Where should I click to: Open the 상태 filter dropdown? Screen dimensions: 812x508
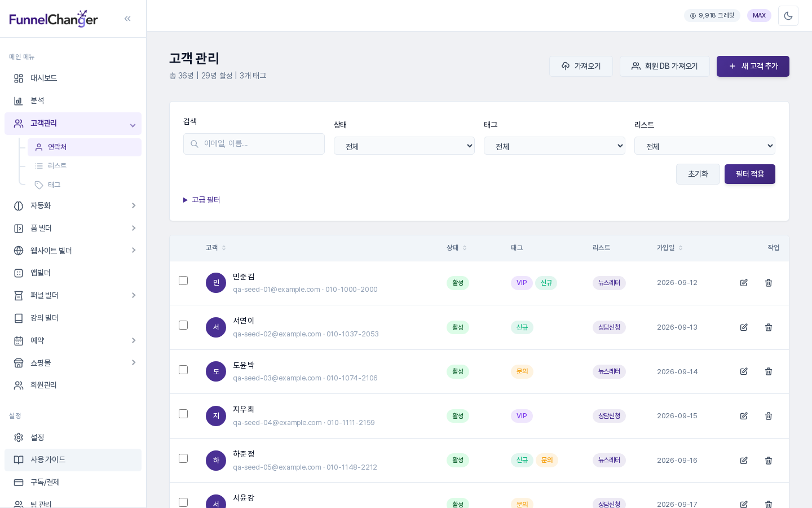coord(404,146)
